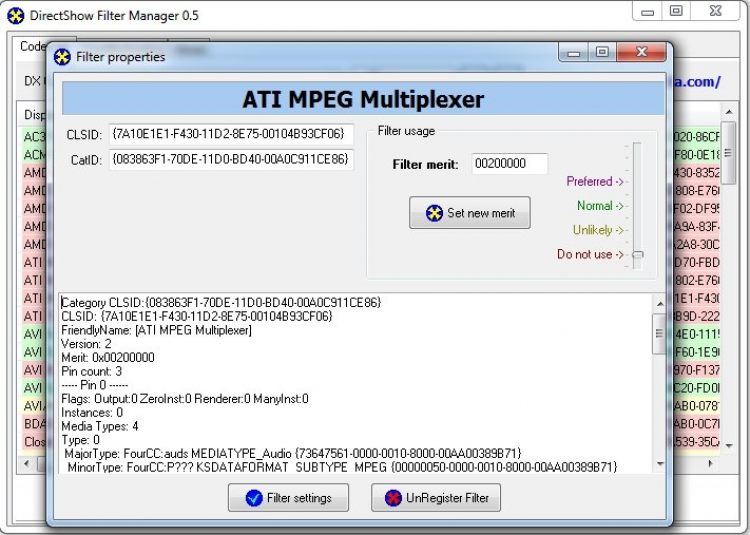Maximize DirectShow Filter Manager main window
This screenshot has height=535, width=750.
[676, 11]
